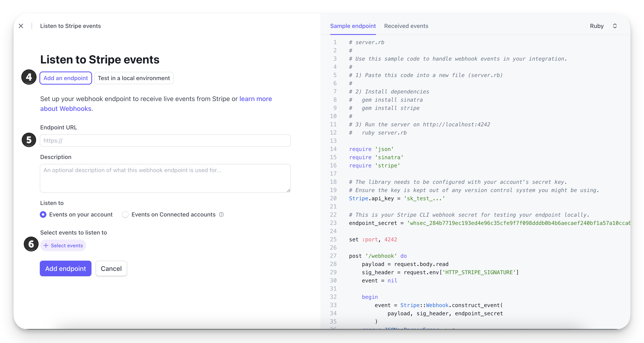Click the "post '/webhook' do" line
This screenshot has width=644, height=343.
click(x=378, y=256)
